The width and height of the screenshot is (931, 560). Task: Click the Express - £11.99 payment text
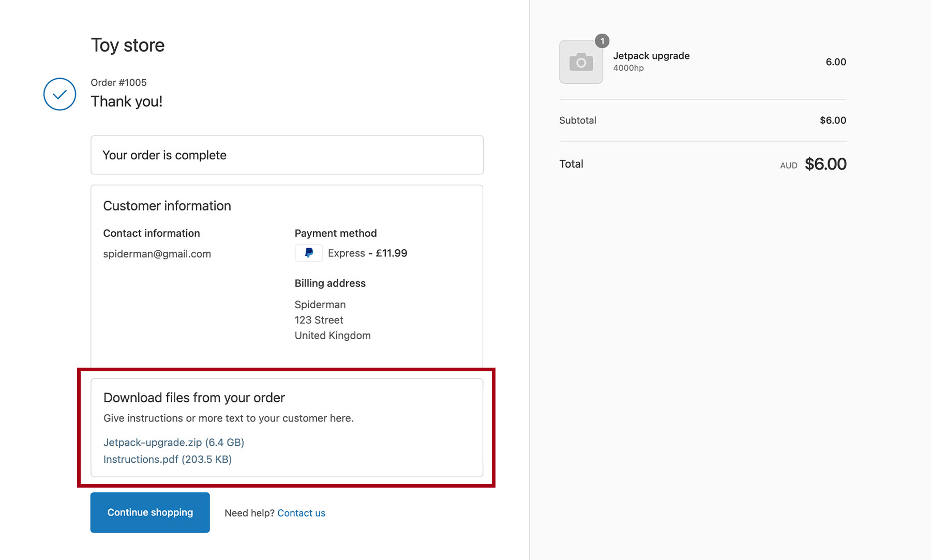[367, 253]
